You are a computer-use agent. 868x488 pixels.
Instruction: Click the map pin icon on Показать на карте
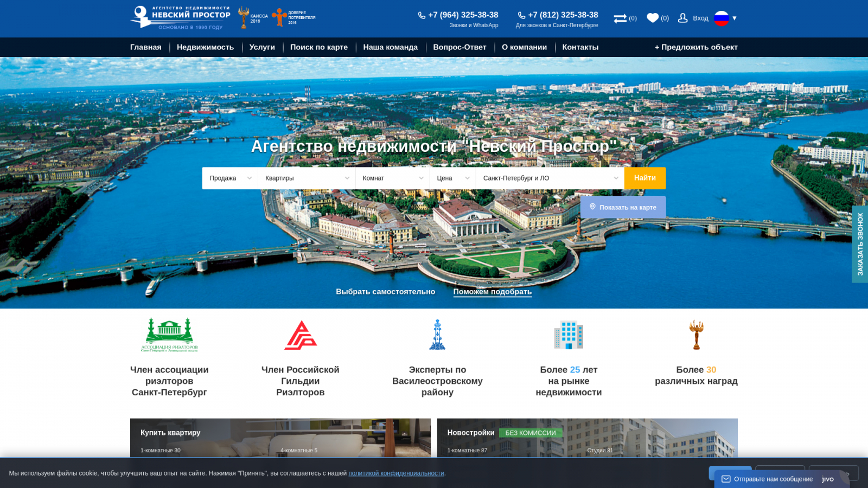[592, 207]
